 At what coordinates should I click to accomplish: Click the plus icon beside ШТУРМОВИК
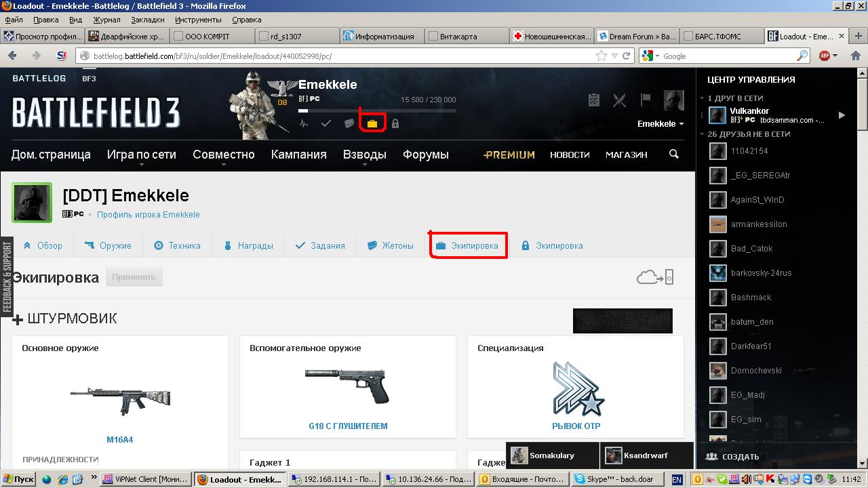[18, 319]
